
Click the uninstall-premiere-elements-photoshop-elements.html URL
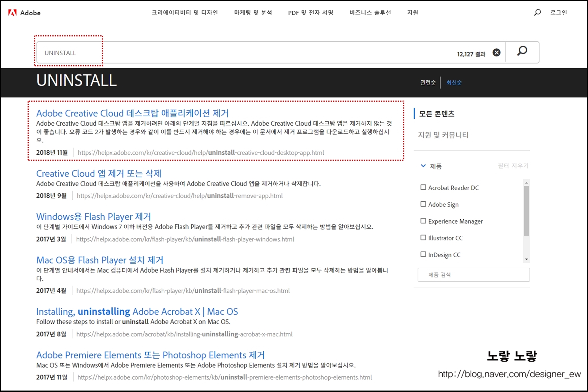click(224, 377)
